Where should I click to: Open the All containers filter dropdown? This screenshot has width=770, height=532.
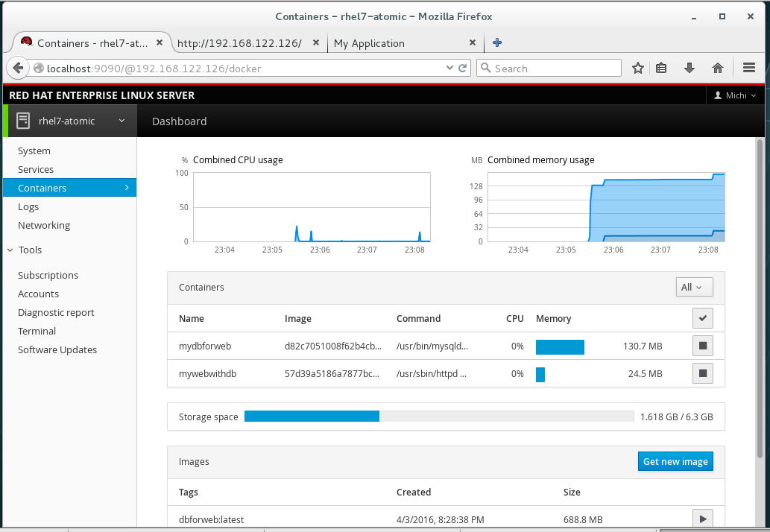pyautogui.click(x=693, y=286)
